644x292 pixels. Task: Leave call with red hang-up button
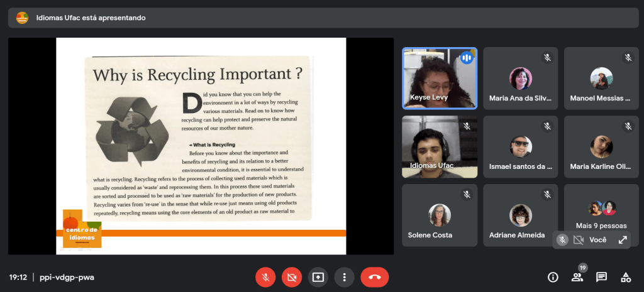click(x=375, y=277)
